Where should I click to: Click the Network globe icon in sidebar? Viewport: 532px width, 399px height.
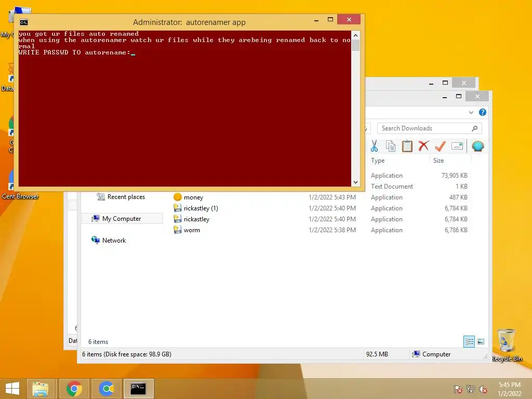coord(96,240)
